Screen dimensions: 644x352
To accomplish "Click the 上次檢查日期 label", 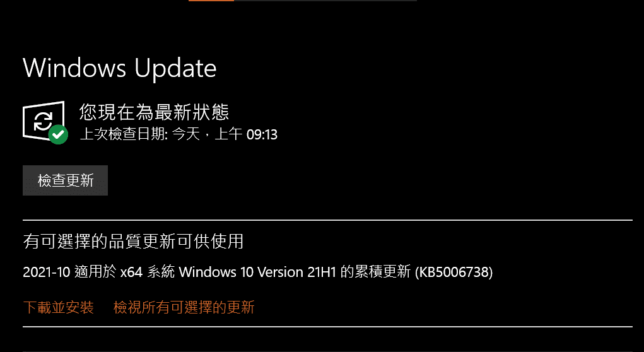I will tap(123, 134).
